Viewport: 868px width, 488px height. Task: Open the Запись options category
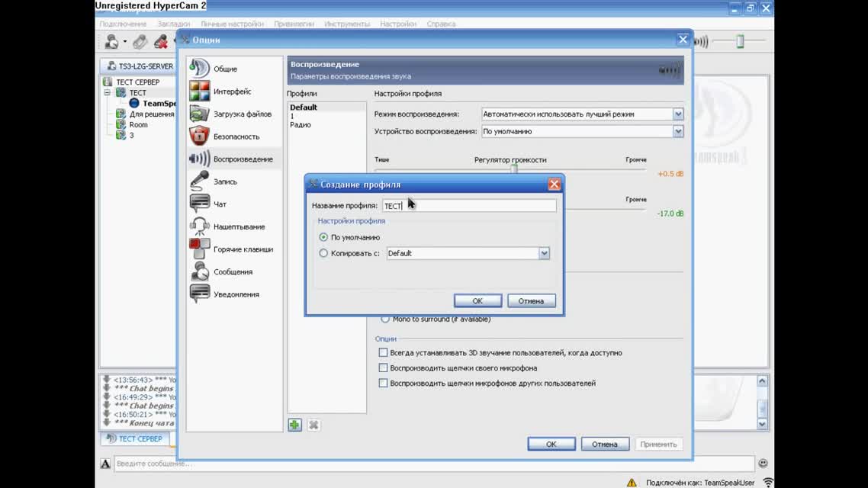[x=234, y=181]
